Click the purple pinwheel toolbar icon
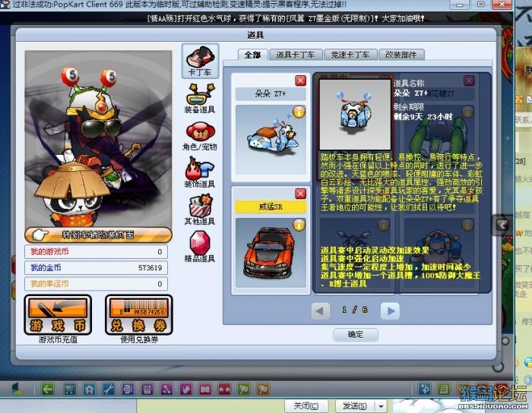 tap(166, 389)
